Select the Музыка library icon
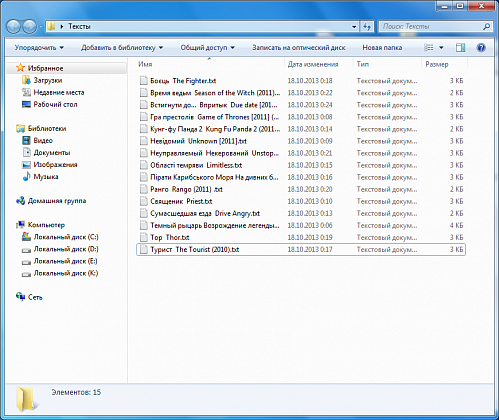The height and width of the screenshot is (420, 499). coord(27,177)
